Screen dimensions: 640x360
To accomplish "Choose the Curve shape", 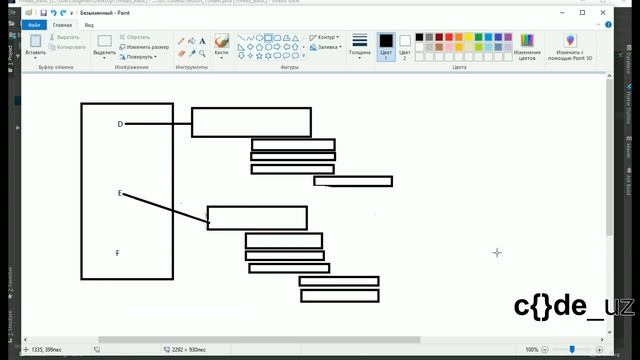I will (250, 38).
